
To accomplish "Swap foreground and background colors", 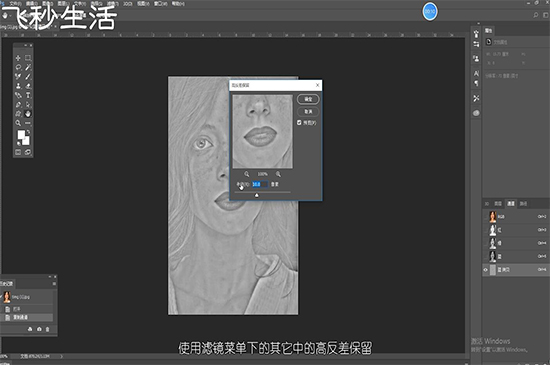I will [28, 132].
